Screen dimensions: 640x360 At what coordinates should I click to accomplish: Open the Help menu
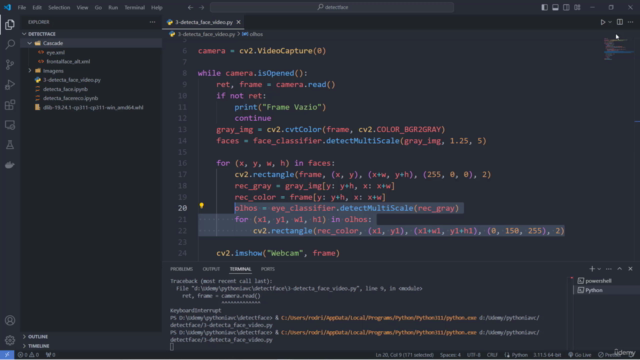tap(156, 7)
